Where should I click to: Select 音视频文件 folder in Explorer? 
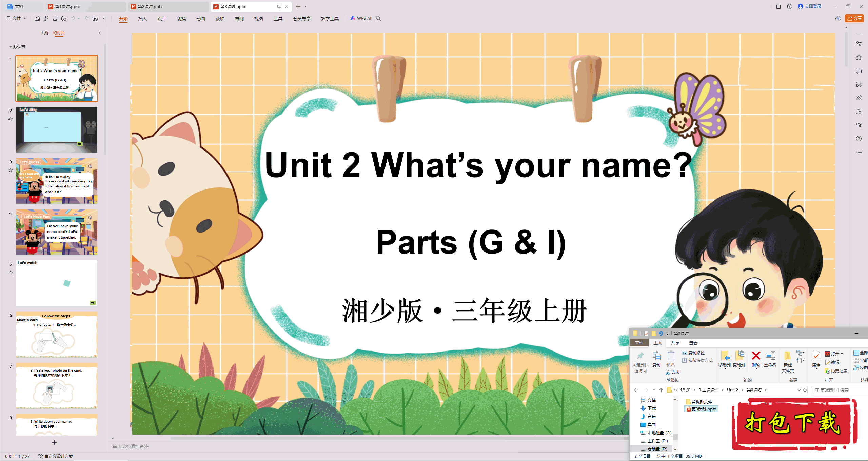tap(699, 402)
